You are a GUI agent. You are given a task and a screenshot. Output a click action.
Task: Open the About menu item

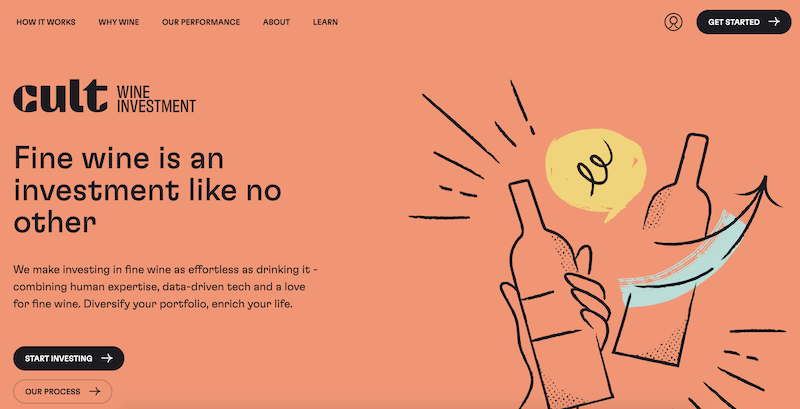[x=277, y=22]
